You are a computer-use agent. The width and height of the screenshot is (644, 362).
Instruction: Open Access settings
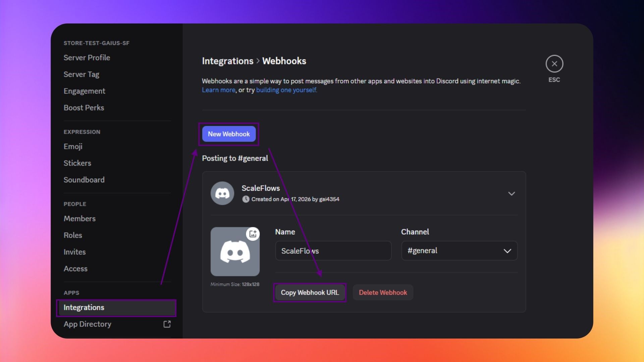tap(75, 269)
